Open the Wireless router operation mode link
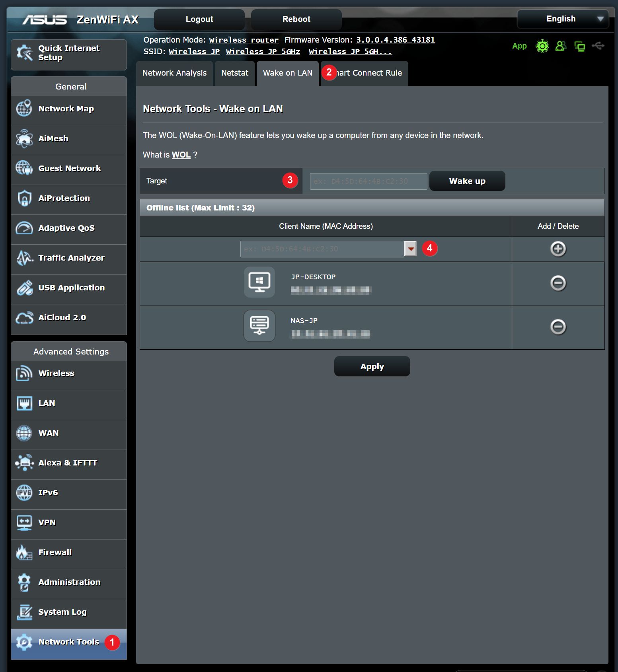This screenshot has height=672, width=618. pyautogui.click(x=244, y=40)
